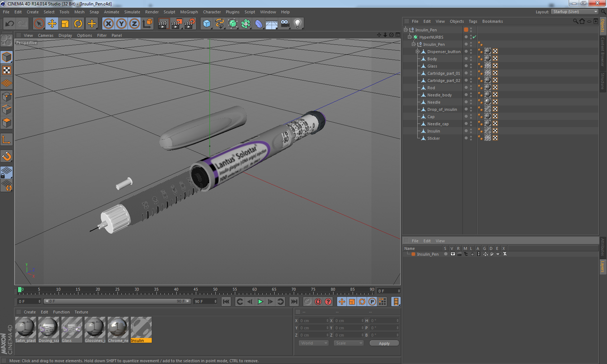
Task: Toggle visibility dot for Cap
Action: (x=466, y=116)
